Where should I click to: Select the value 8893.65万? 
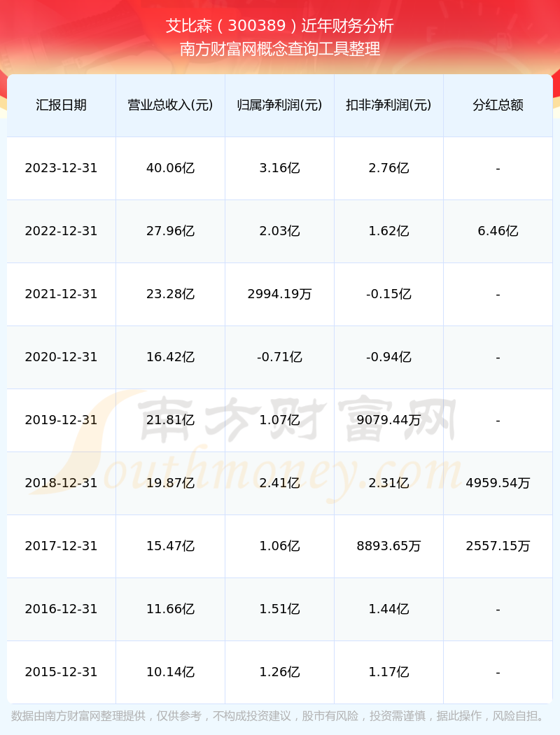coord(388,546)
